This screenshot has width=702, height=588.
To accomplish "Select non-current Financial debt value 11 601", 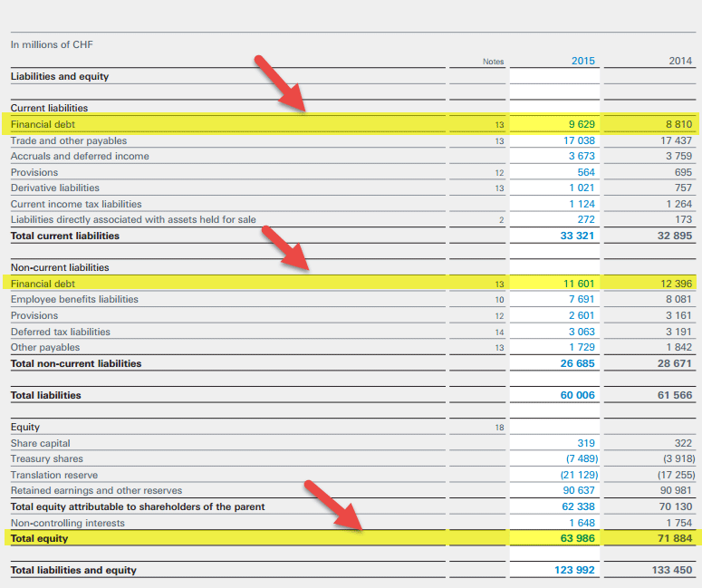I will point(579,284).
